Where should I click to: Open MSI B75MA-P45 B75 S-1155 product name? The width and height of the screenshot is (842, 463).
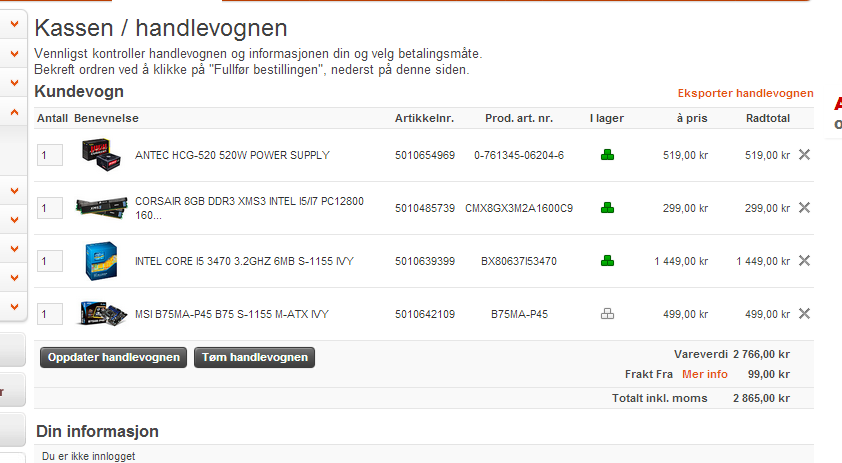(x=231, y=314)
